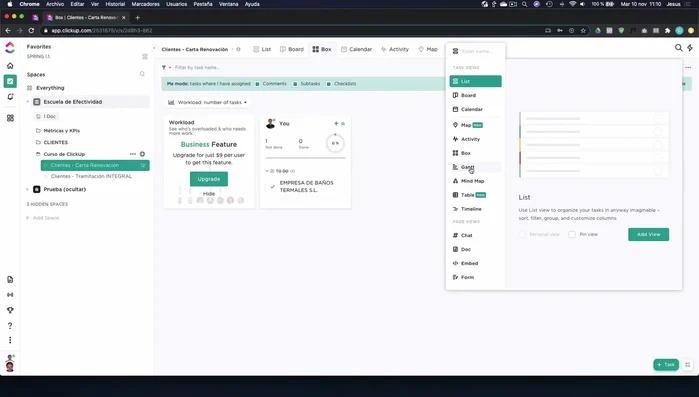
Task: Toggle the Subtasks checkbox in Me mode bar
Action: click(295, 84)
